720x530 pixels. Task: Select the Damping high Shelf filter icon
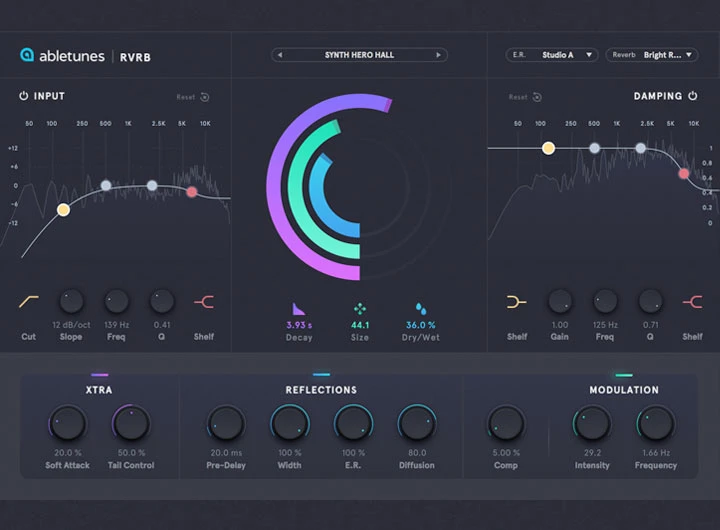tap(692, 302)
